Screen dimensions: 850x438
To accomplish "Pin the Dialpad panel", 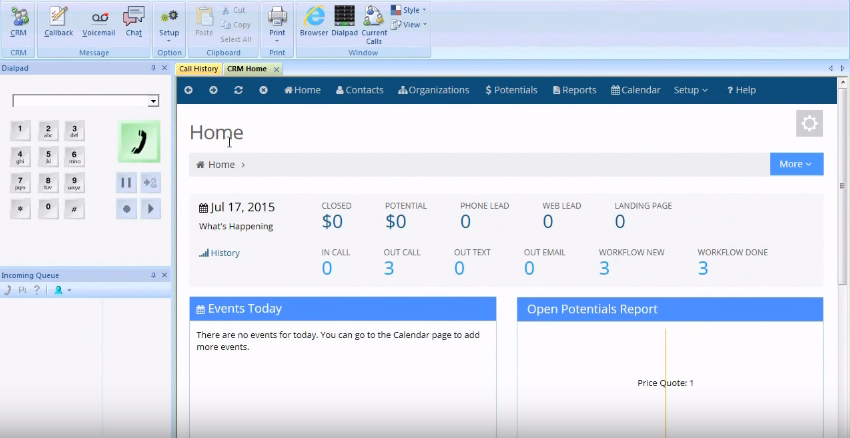I will click(x=153, y=68).
